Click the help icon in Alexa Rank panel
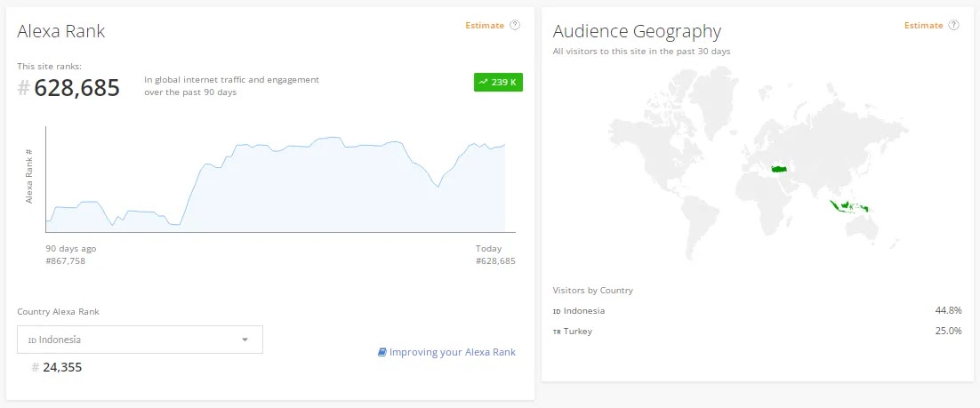The width and height of the screenshot is (980, 408). tap(515, 26)
